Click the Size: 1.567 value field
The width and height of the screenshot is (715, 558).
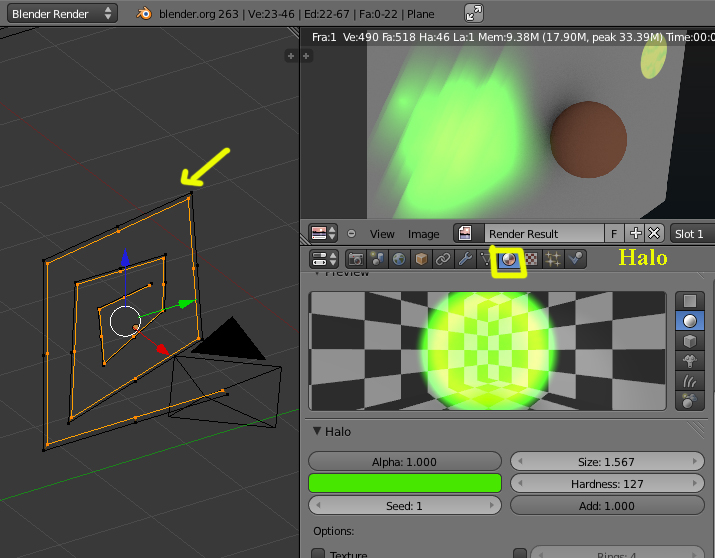[x=607, y=461]
